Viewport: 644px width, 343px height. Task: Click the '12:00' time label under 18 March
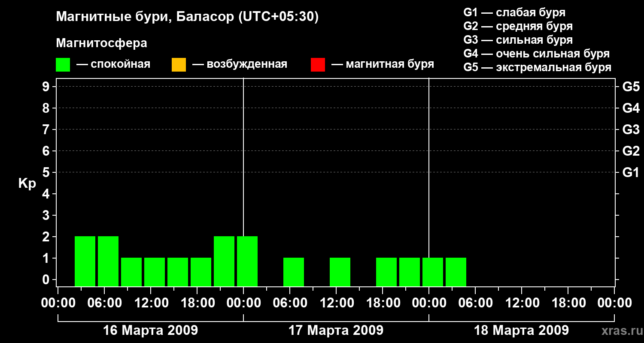pos(522,303)
